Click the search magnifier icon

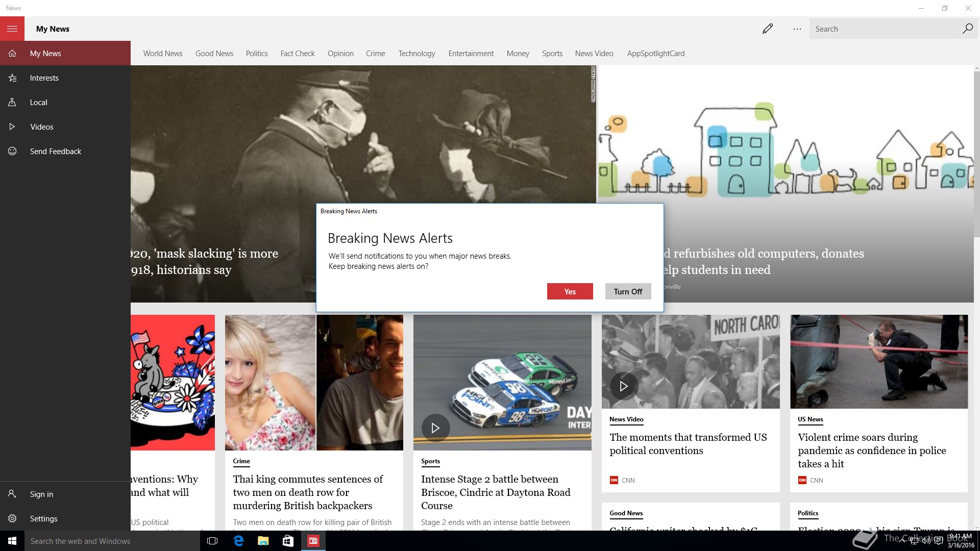point(967,29)
